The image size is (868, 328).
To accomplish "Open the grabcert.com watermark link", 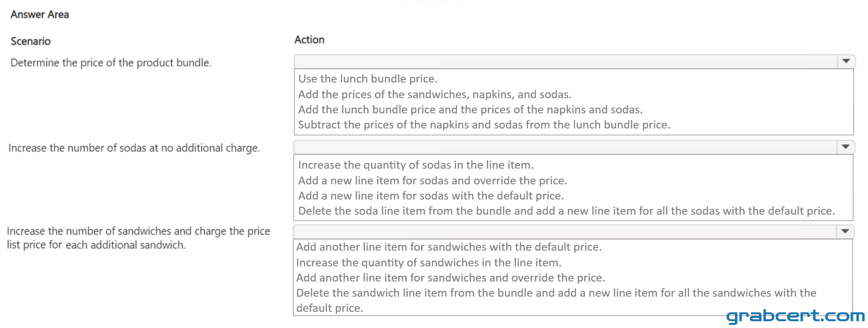I will tap(795, 316).
